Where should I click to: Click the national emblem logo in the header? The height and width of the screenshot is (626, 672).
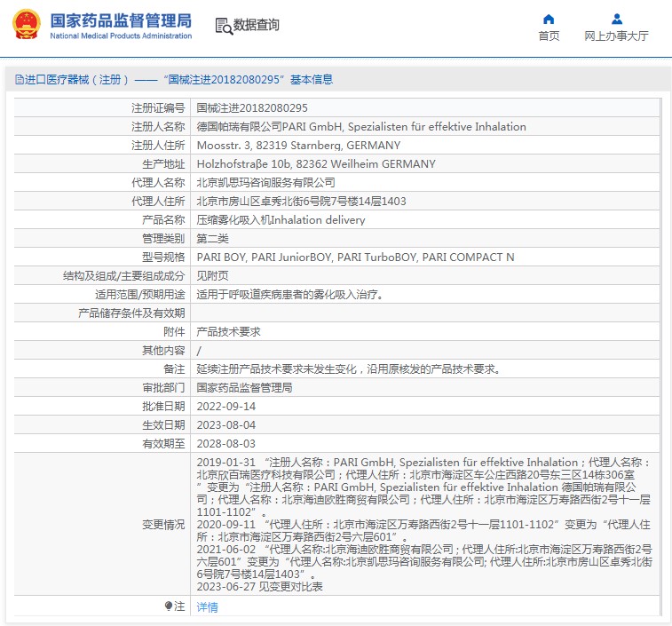click(x=25, y=25)
